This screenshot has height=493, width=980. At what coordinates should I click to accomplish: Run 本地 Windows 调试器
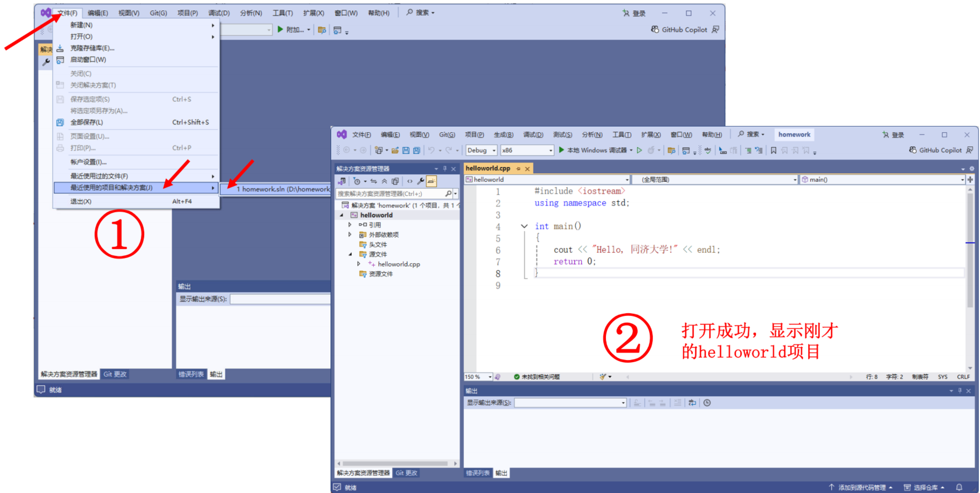(593, 151)
